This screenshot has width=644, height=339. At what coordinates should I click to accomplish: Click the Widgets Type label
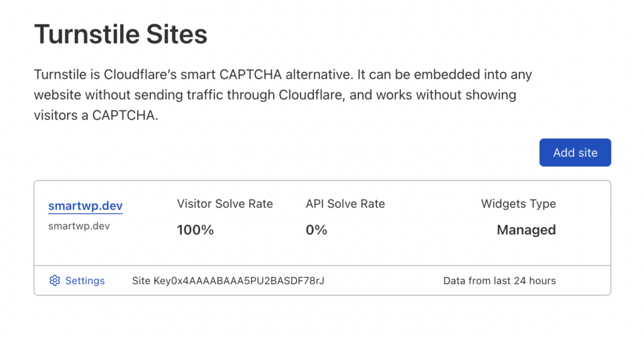[518, 204]
